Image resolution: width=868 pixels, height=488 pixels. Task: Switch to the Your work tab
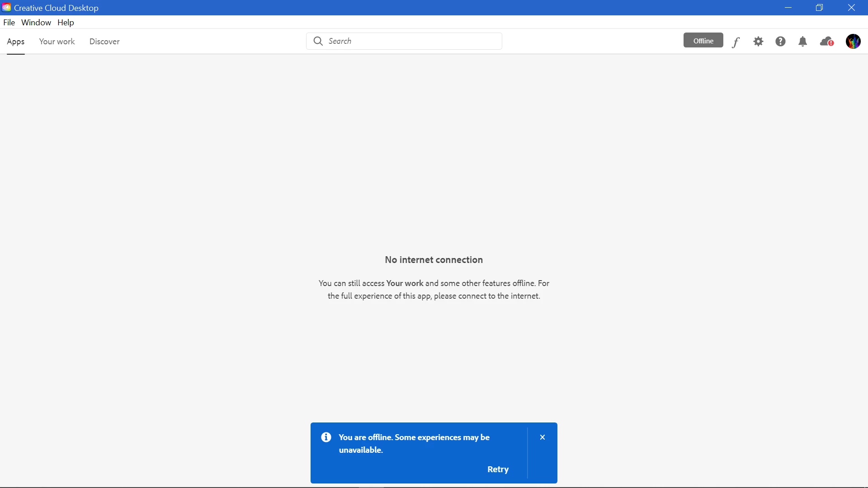[57, 42]
